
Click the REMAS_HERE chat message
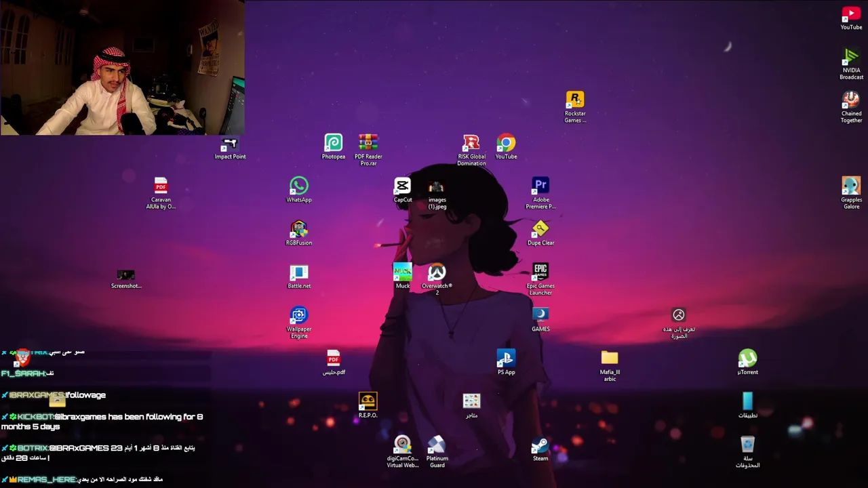tap(82, 479)
